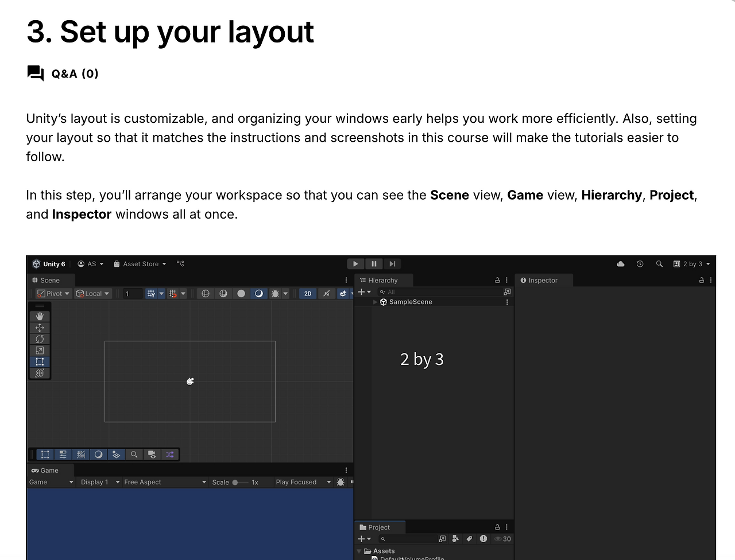Toggle grid visibility in the Scene toolbar
The image size is (735, 560).
(151, 293)
